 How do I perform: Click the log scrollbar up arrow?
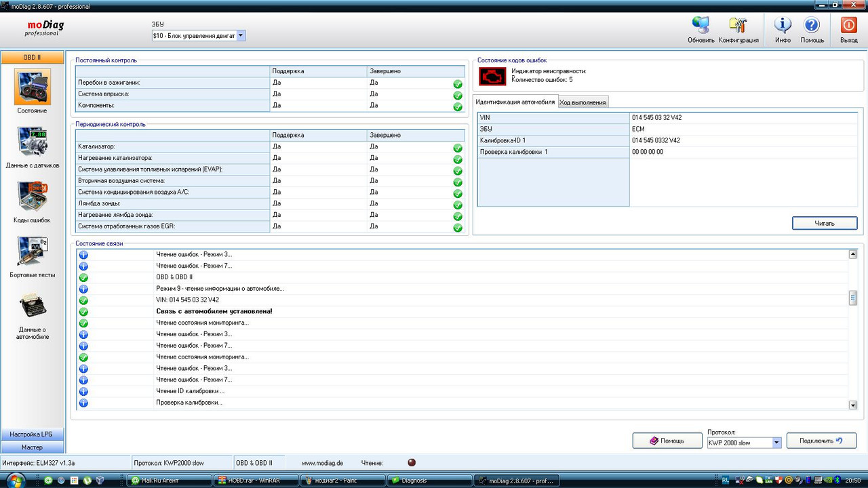(x=853, y=254)
